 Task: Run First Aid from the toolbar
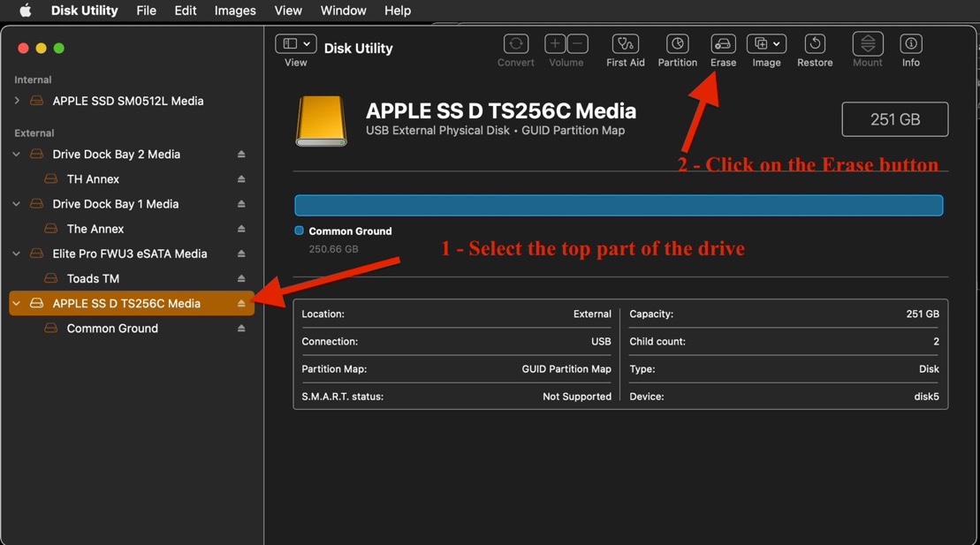pyautogui.click(x=625, y=44)
